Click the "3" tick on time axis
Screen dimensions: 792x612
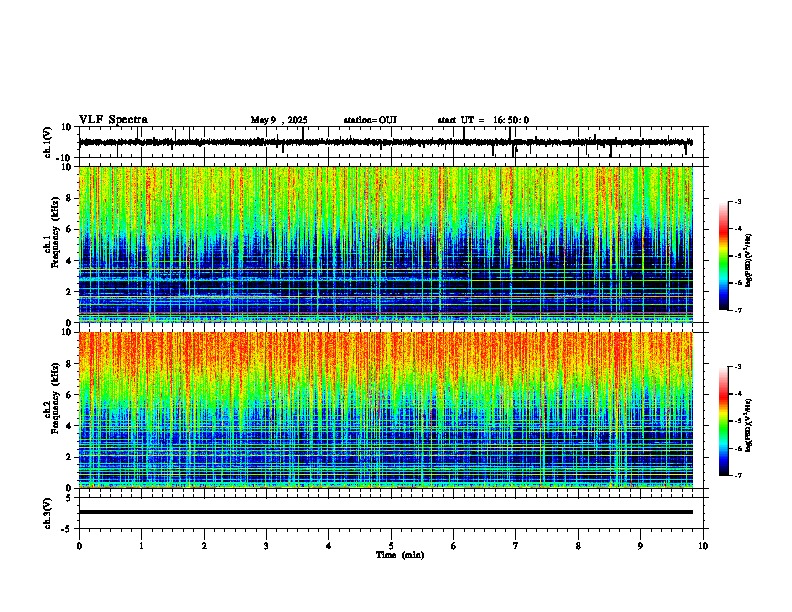[x=266, y=546]
